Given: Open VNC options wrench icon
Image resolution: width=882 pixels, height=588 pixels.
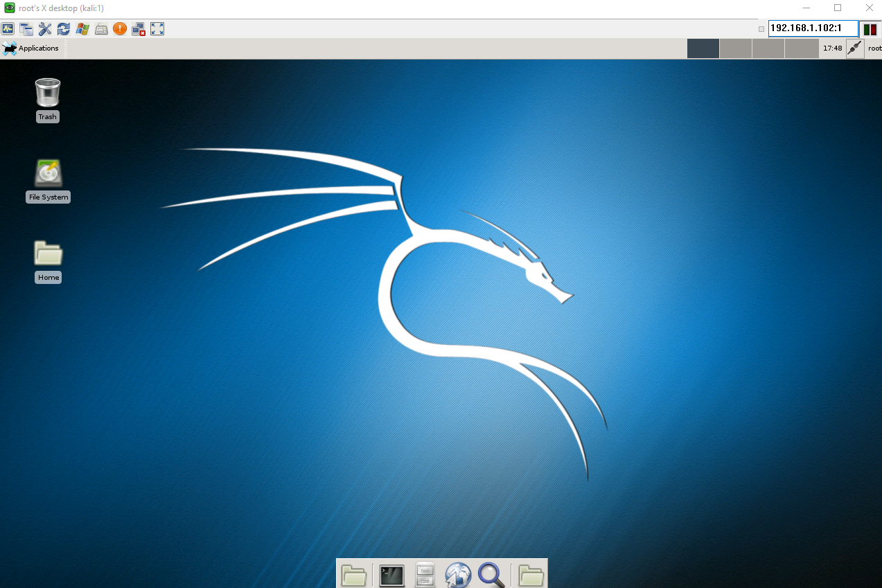Looking at the screenshot, I should click(x=45, y=29).
